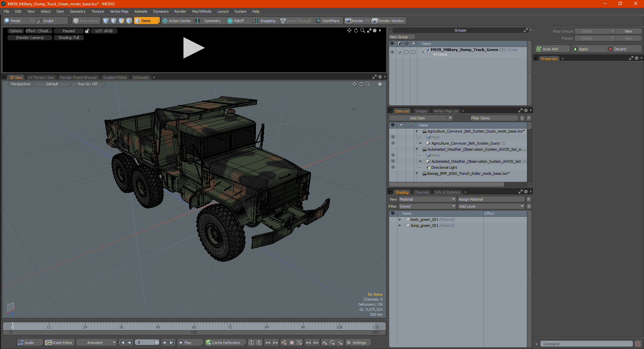Open the Render Window
The height and width of the screenshot is (349, 644).
(388, 21)
